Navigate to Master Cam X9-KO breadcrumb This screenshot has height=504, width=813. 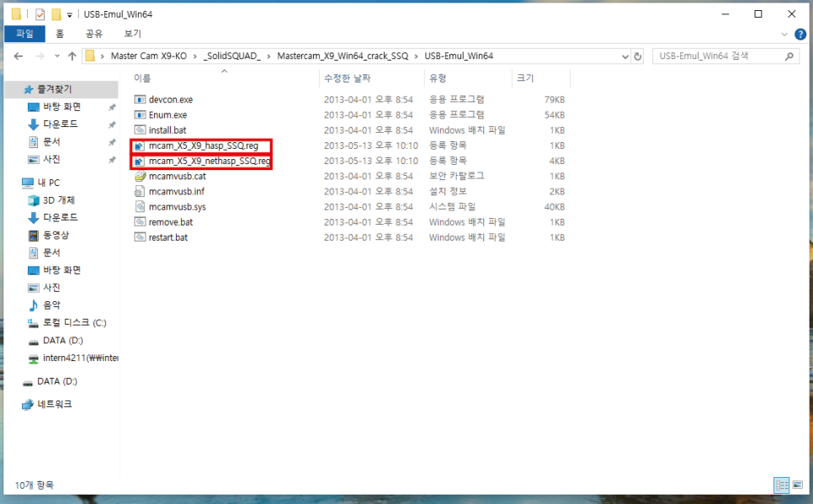(x=148, y=56)
